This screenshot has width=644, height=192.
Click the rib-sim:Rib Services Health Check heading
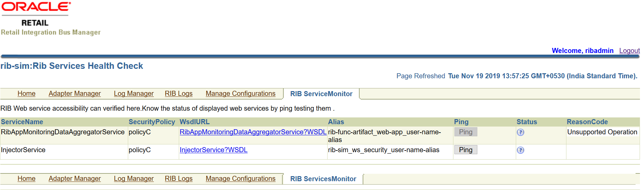pyautogui.click(x=72, y=66)
